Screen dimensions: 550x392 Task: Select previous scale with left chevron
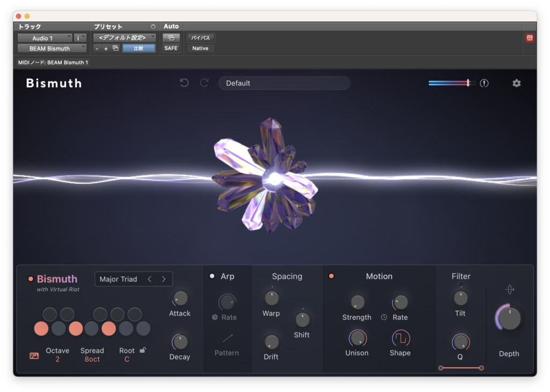(x=150, y=279)
